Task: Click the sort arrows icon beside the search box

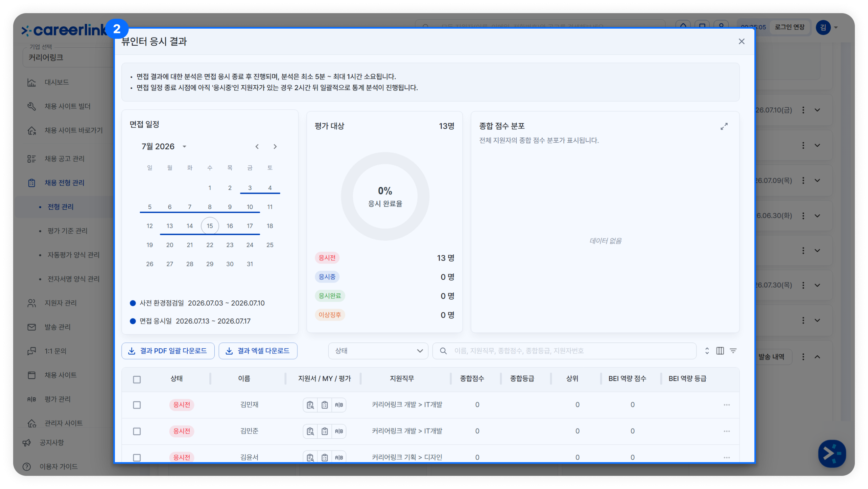Action: [707, 351]
